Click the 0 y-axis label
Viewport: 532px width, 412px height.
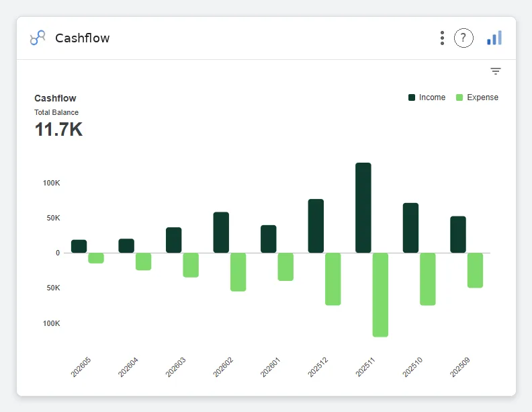(58, 253)
